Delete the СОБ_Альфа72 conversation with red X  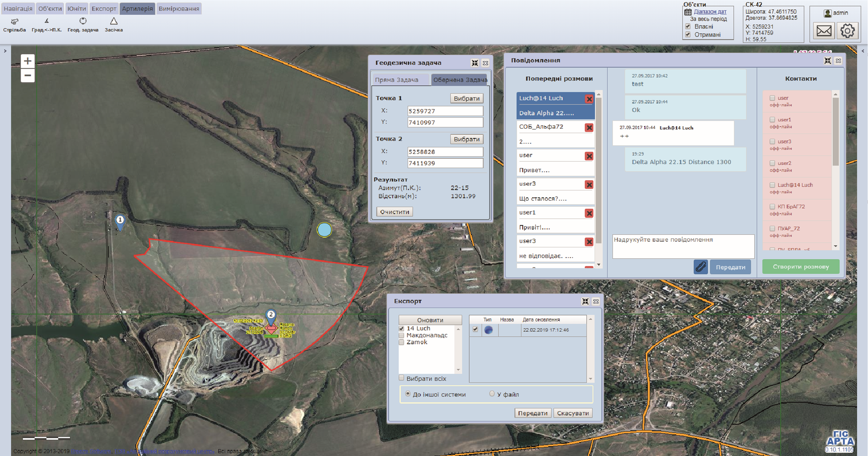pos(589,128)
